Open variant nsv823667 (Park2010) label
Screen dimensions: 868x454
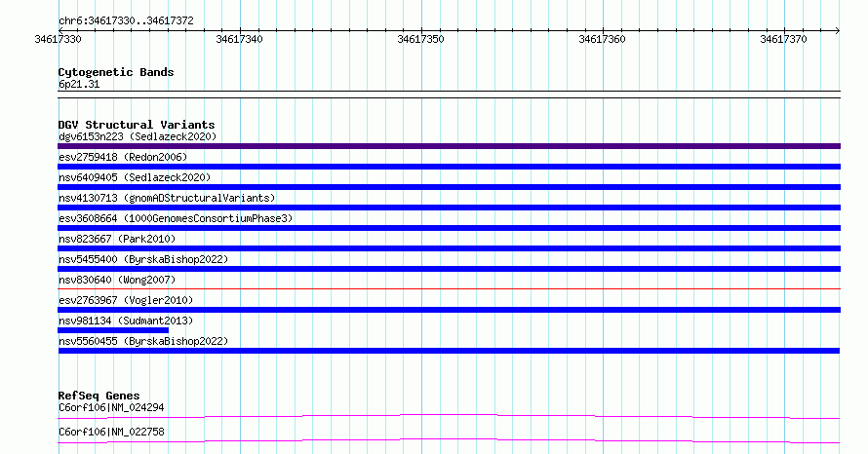117,239
